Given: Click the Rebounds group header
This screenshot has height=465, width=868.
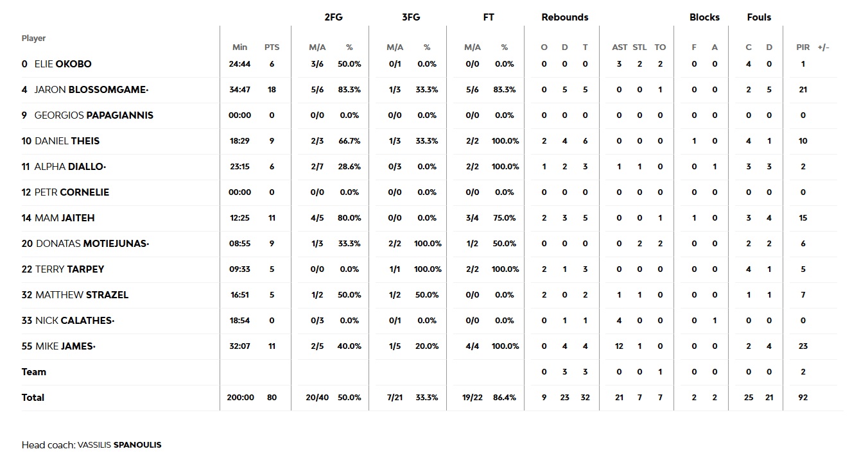Looking at the screenshot, I should pyautogui.click(x=564, y=17).
